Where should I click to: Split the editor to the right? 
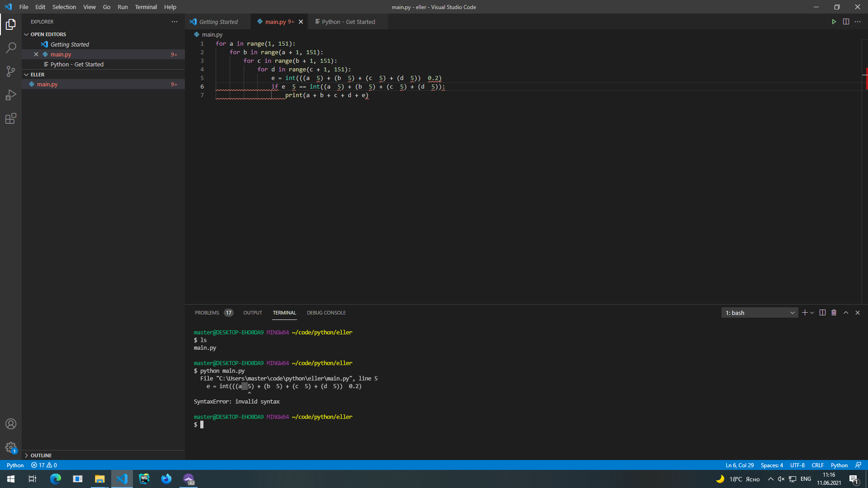846,22
